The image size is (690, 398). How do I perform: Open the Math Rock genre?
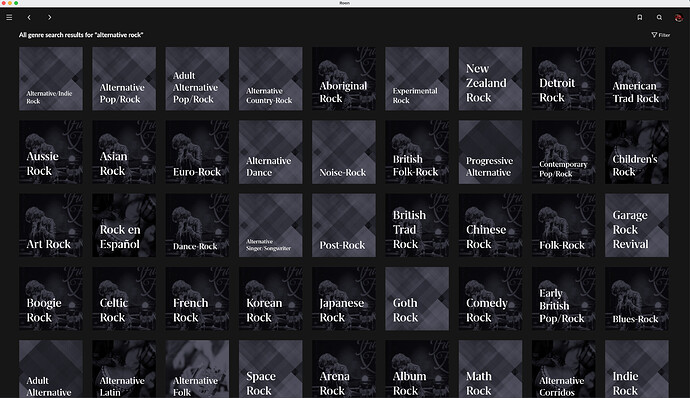(490, 369)
